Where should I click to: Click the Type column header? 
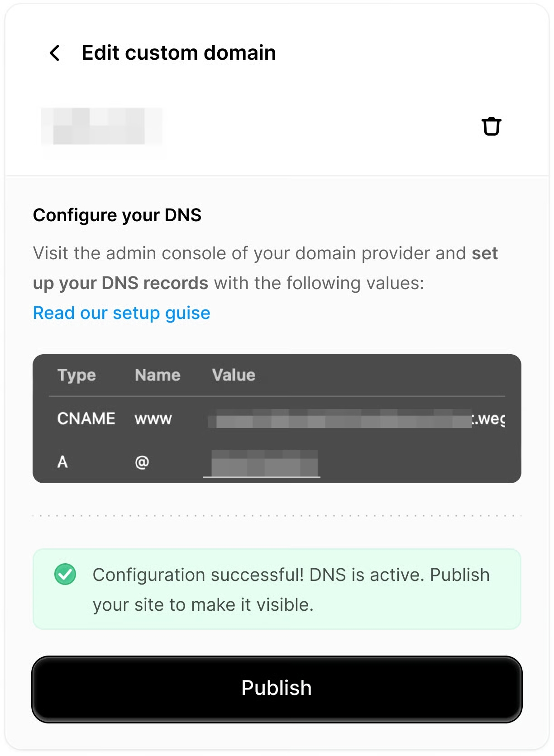point(76,375)
